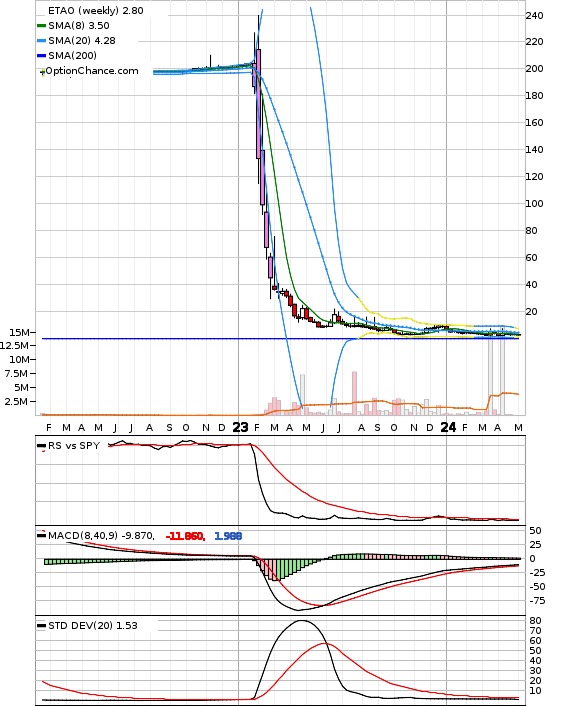Screen dimensions: 566x706
Task: Click the dark blue SMA(200) legend marker
Action: click(41, 55)
